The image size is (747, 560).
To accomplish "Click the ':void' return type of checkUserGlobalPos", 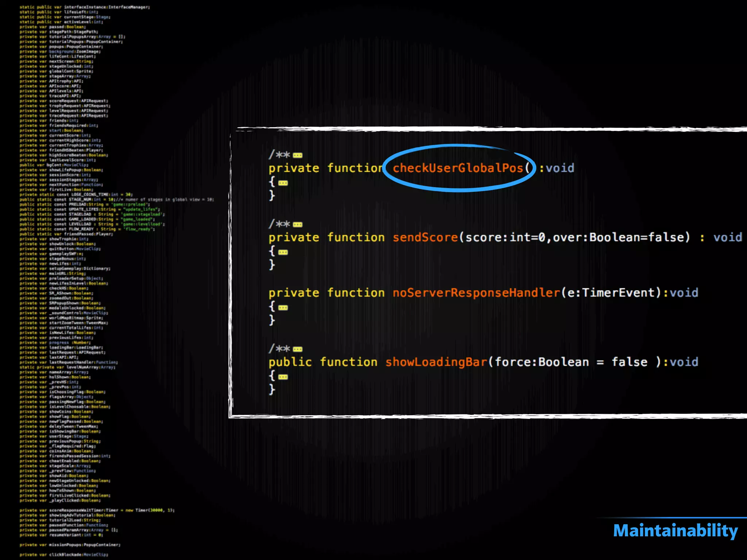I will pos(557,168).
